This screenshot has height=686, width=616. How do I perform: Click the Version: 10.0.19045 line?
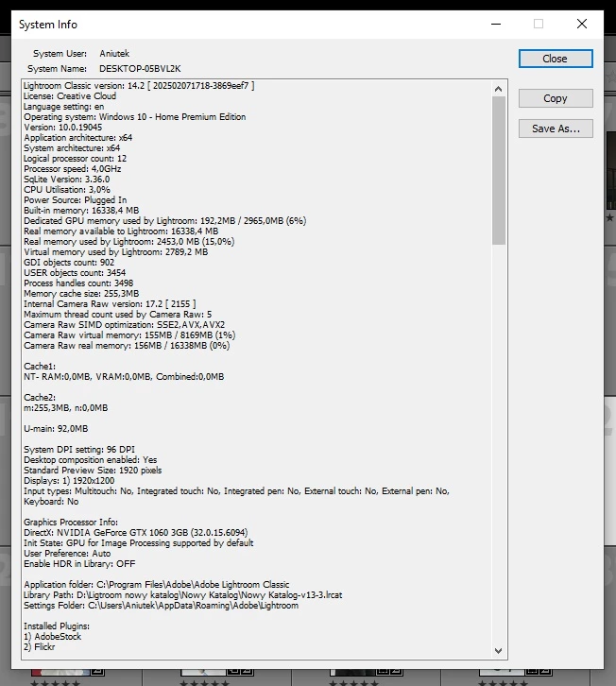(63, 128)
